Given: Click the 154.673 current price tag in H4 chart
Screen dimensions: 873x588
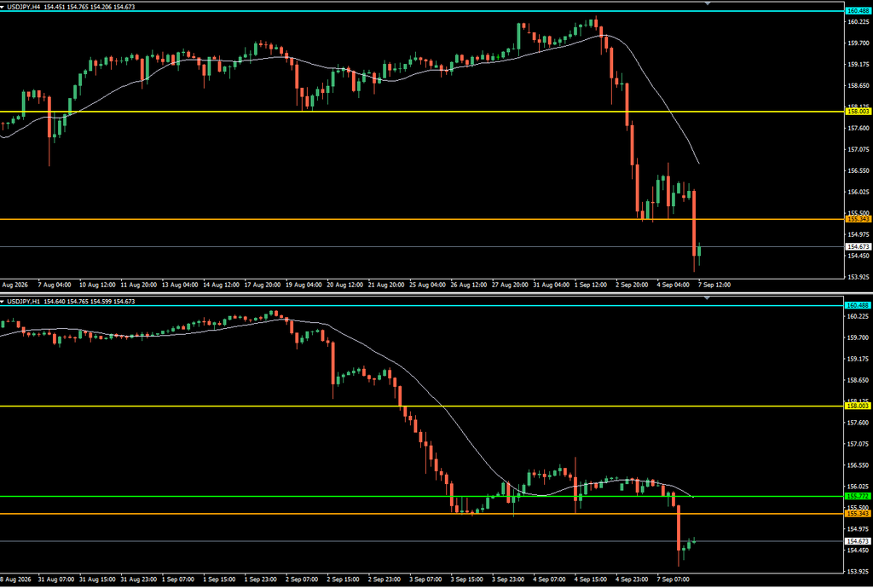Looking at the screenshot, I should pos(858,246).
